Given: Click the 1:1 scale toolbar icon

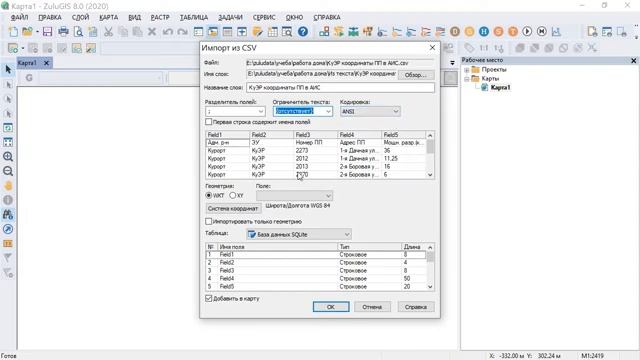Looking at the screenshot, I should 484,48.
